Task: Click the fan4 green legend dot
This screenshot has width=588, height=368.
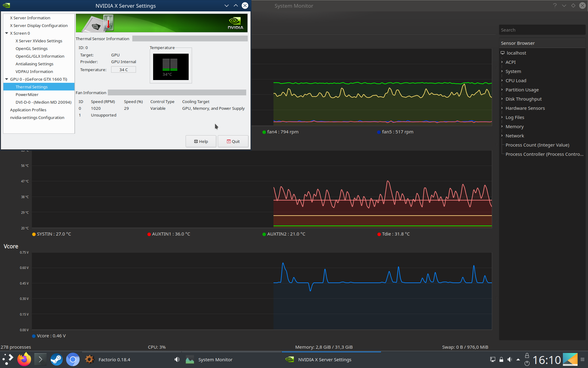Action: 264,132
